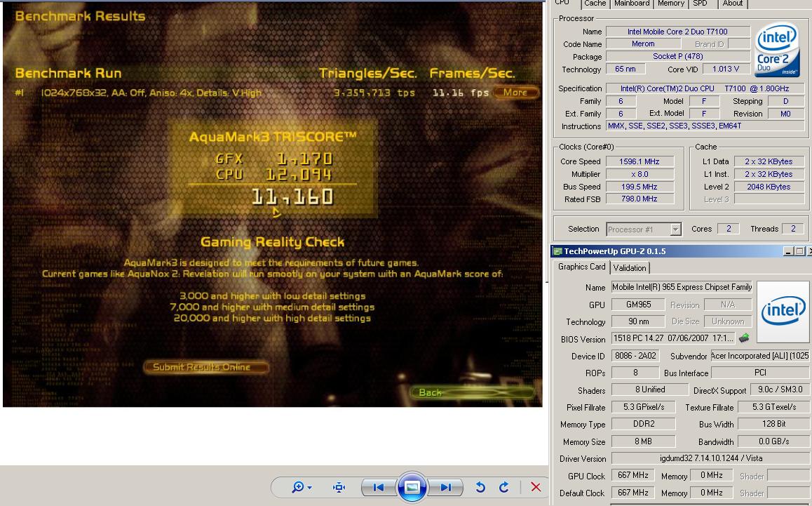Screen dimensions: 812x506
Task: Click the BIOS Version field
Action: [674, 338]
